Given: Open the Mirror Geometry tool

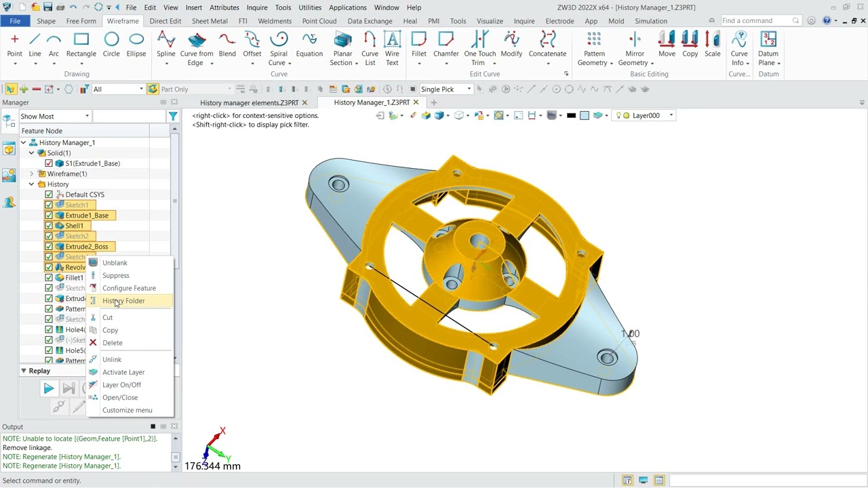Looking at the screenshot, I should click(x=635, y=49).
